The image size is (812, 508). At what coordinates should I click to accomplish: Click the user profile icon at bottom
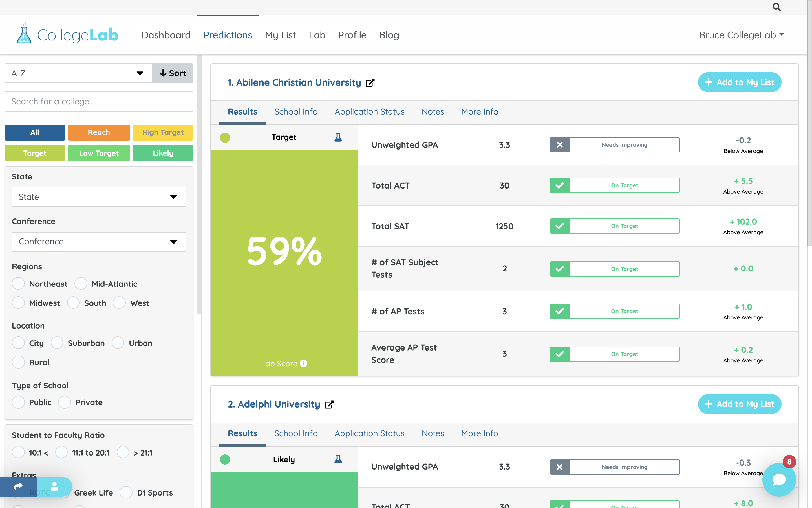pyautogui.click(x=54, y=486)
